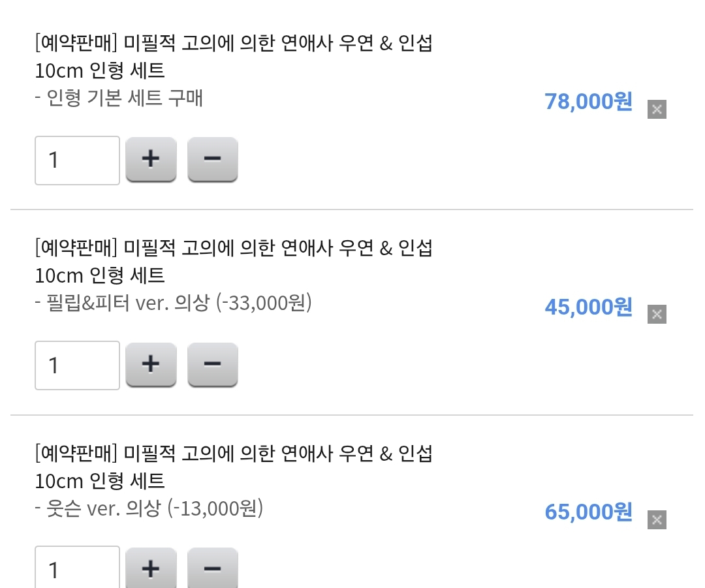Click the 65,000원 price
The width and height of the screenshot is (705, 588).
pyautogui.click(x=588, y=512)
